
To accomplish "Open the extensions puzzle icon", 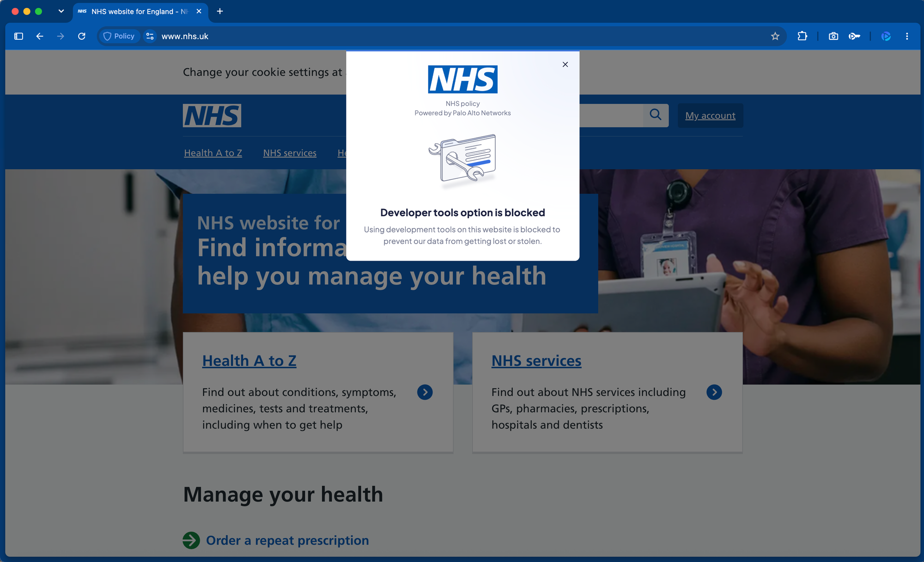I will (802, 36).
